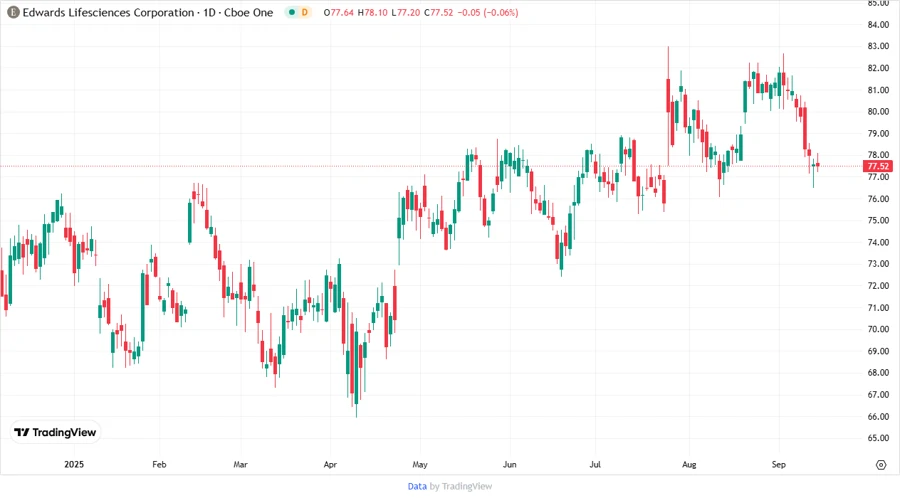Screen dimensions: 900x498
Task: Click the high value H78.10
Action: pos(373,12)
